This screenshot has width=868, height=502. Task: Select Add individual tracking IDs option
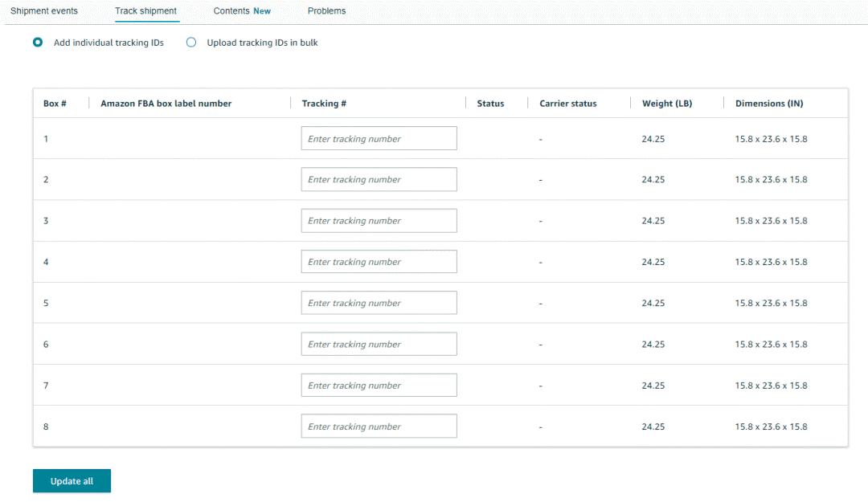(38, 43)
